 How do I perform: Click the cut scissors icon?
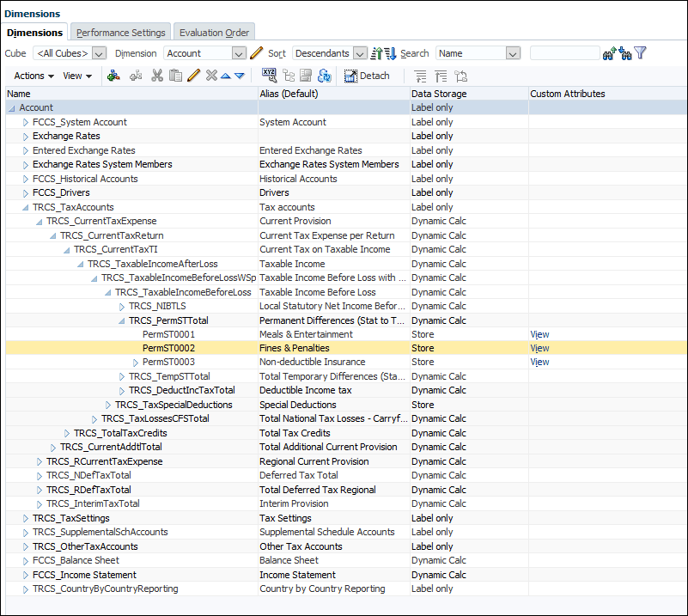click(x=157, y=76)
